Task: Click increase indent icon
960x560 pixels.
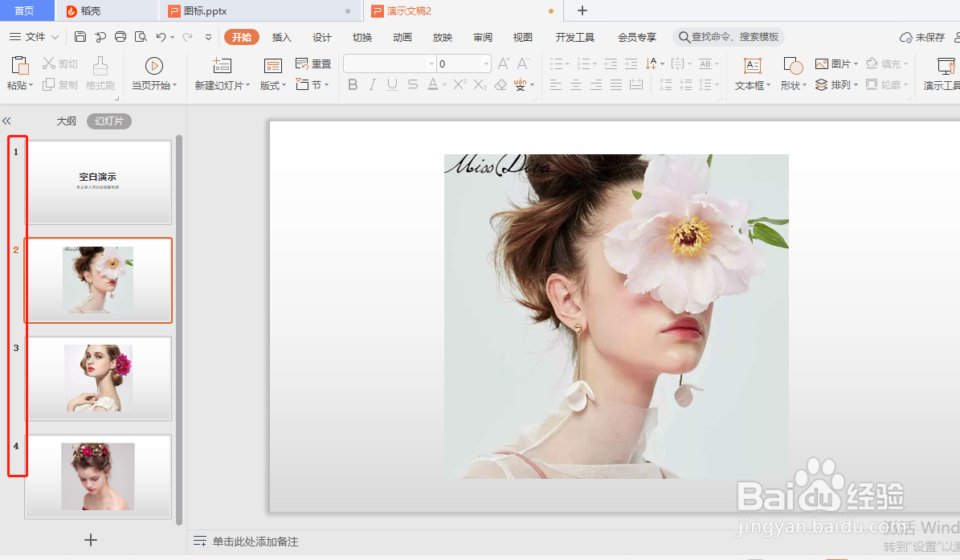Action: coord(631,63)
